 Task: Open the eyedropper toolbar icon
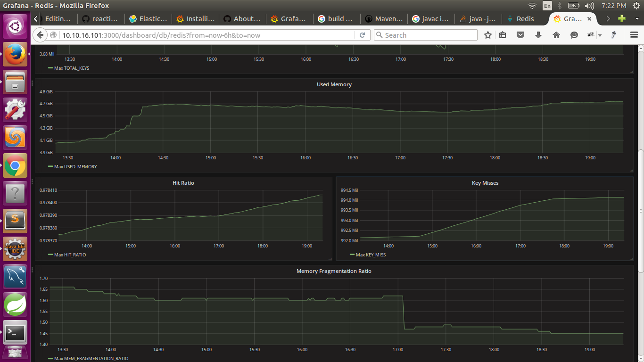614,35
